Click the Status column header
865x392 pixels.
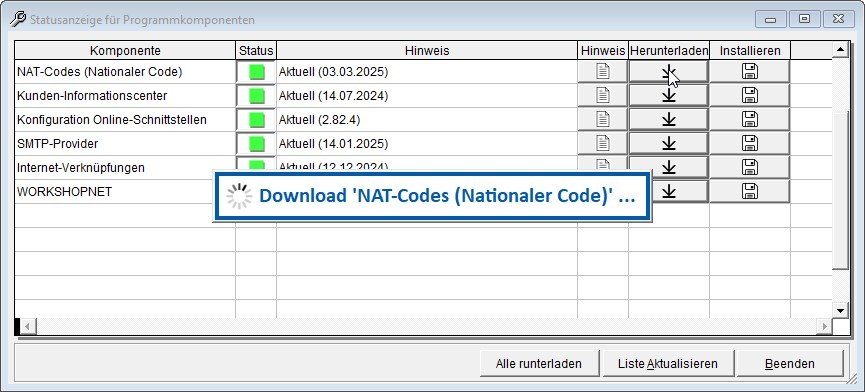click(x=256, y=51)
